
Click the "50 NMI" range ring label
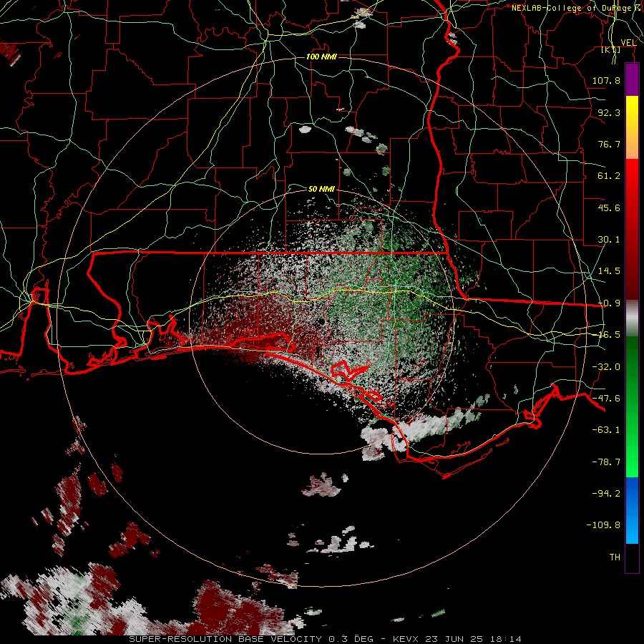(321, 189)
